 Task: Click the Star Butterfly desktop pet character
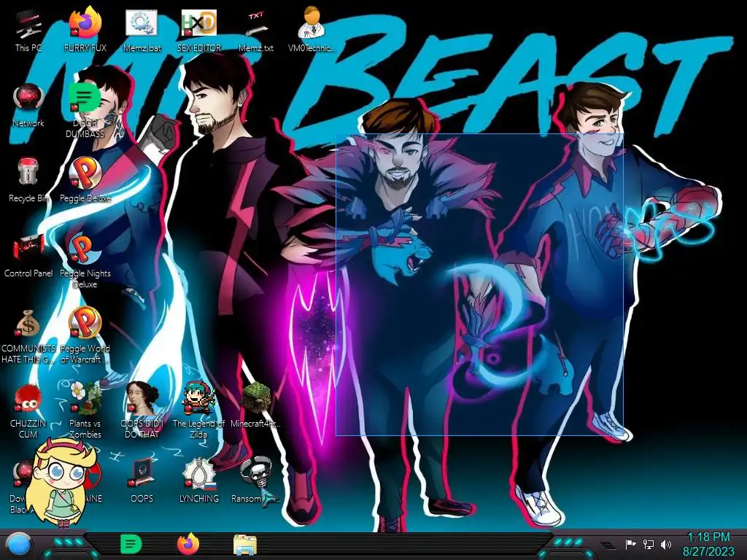63,483
